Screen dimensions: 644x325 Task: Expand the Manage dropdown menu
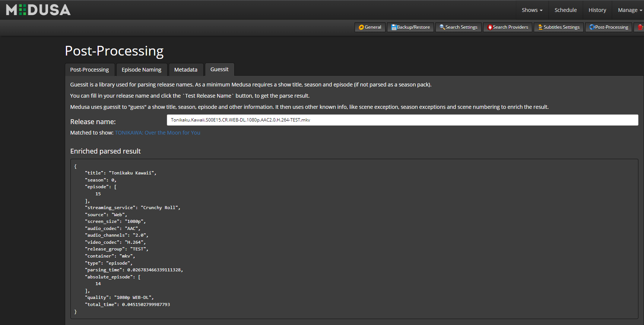(630, 10)
